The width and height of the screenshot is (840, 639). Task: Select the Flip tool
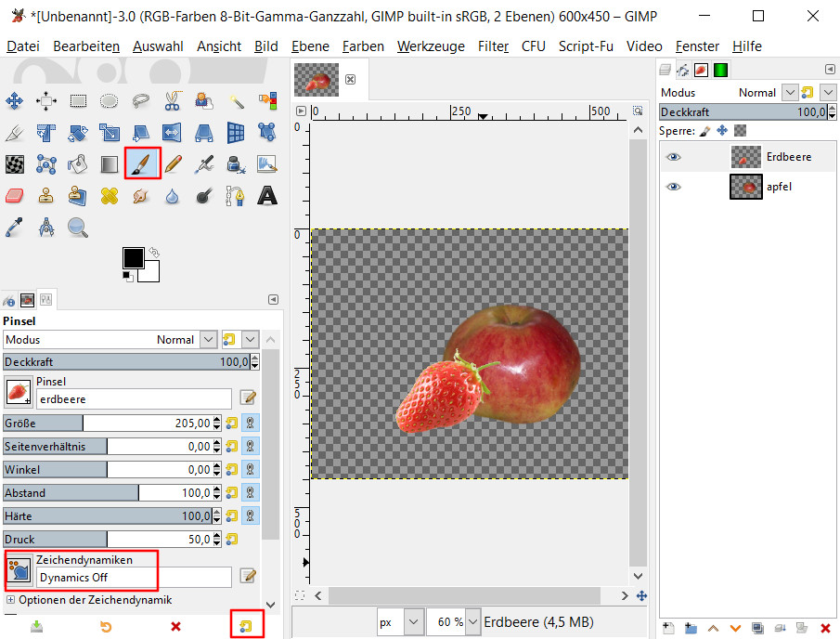pos(172,133)
